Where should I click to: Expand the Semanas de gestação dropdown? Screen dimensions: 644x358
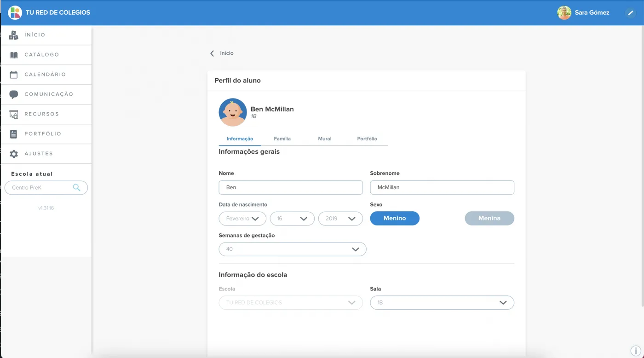point(293,249)
